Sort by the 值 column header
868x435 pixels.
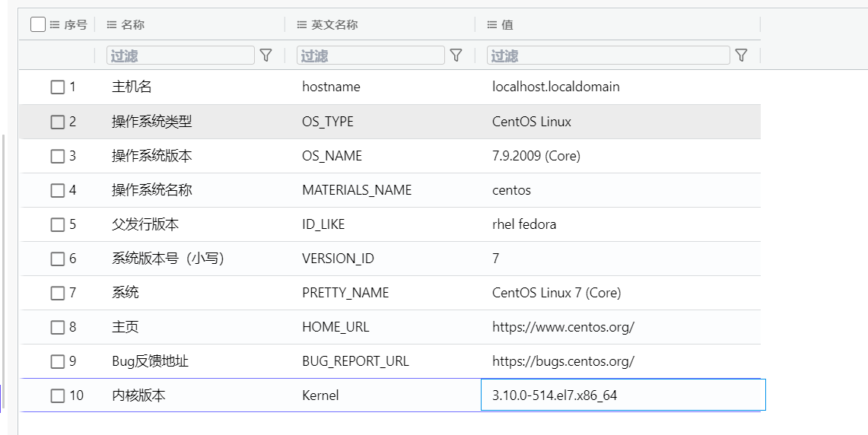[x=507, y=24]
